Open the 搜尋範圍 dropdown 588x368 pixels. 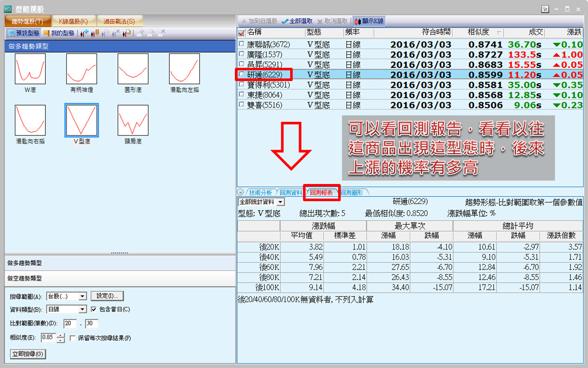(83, 296)
